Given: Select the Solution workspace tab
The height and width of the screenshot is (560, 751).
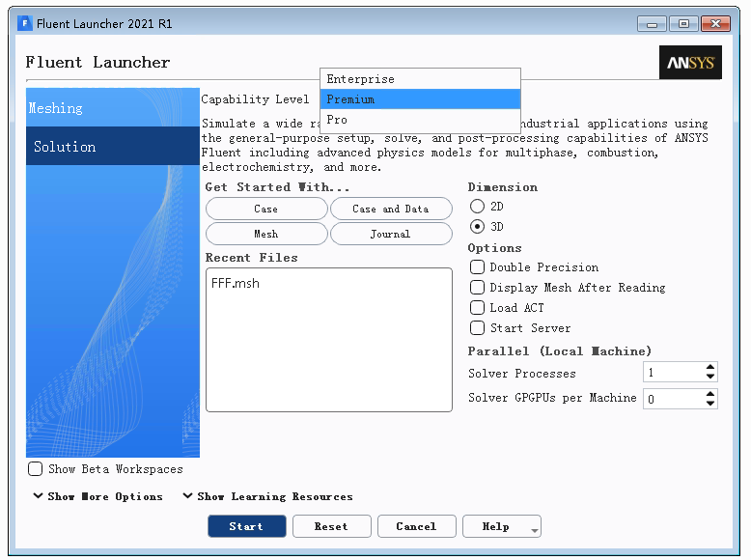Looking at the screenshot, I should 112,147.
